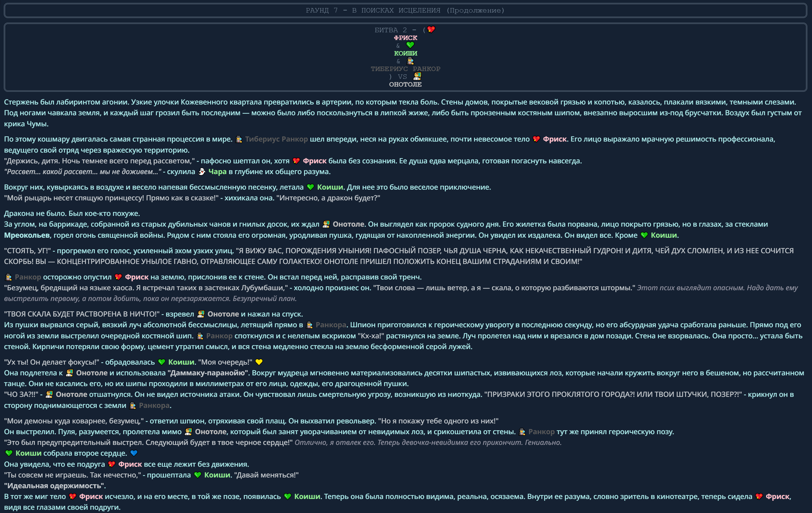This screenshot has height=513, width=812.
Task: Click Onotole icon after 'пролетела мимо'
Action: 188,432
